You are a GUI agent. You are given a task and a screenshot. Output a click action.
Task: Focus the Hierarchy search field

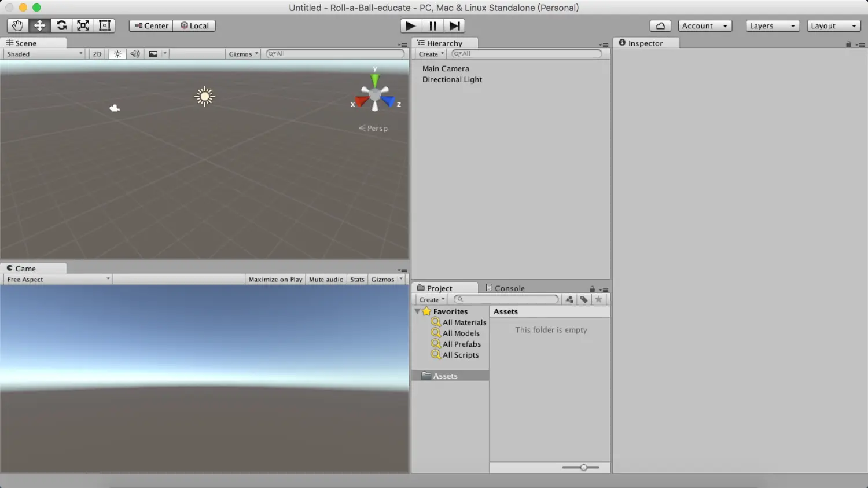tap(527, 53)
